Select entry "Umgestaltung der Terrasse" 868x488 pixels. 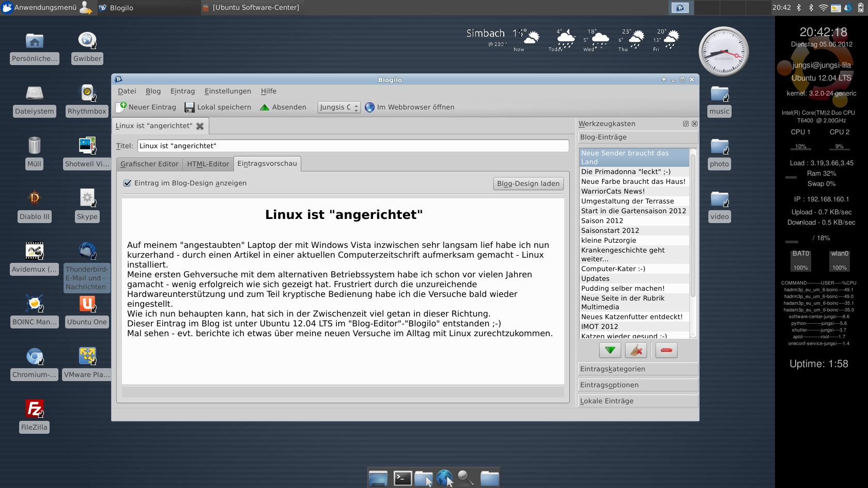tap(634, 201)
